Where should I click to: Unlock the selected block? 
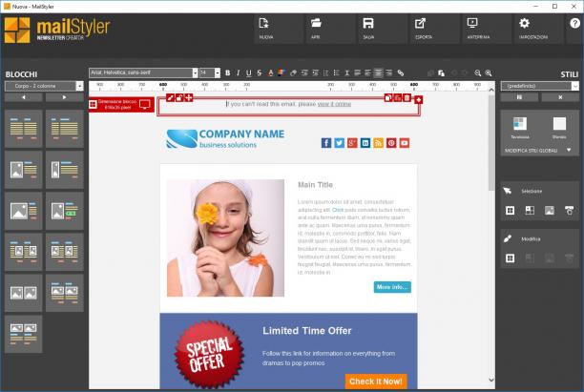click(x=179, y=97)
